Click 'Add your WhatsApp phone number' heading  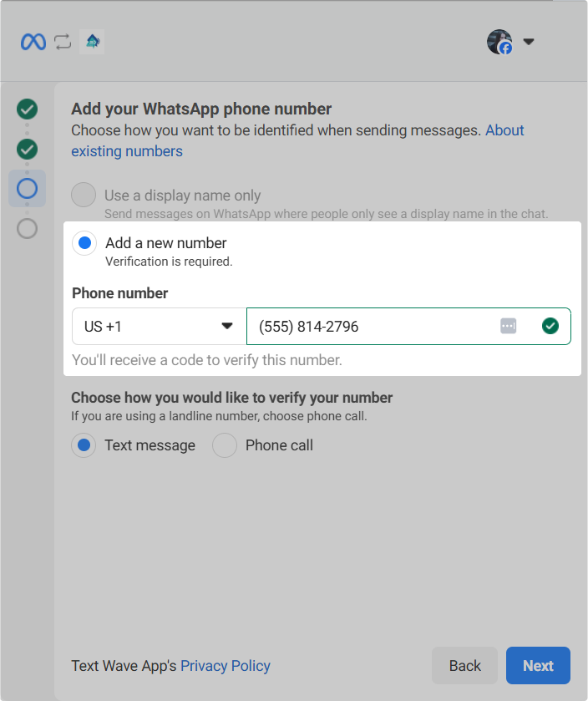[201, 109]
